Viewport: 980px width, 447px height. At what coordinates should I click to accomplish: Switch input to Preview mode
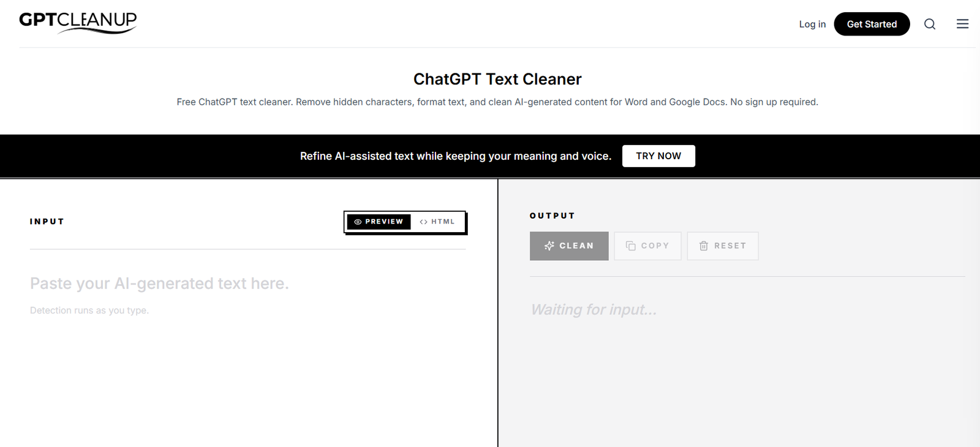[x=379, y=222]
